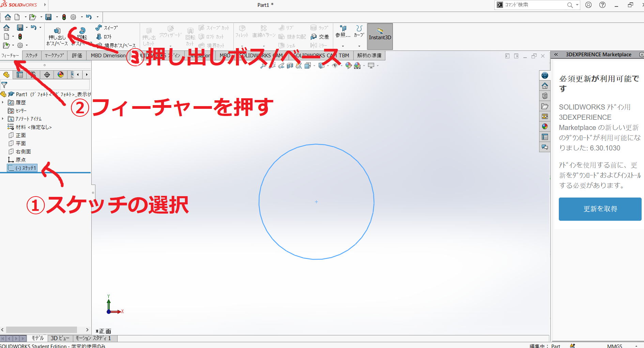Switch to the マークアップ tab

coord(54,55)
